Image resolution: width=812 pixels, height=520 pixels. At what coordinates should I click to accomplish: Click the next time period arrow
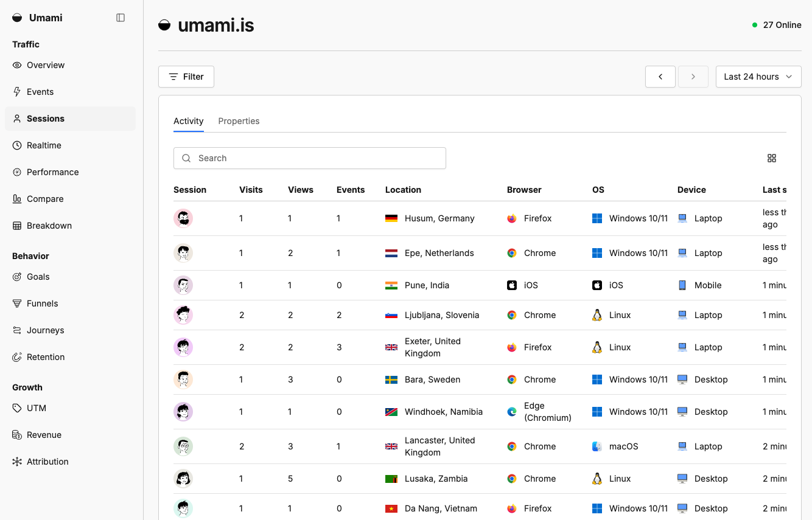coord(693,77)
